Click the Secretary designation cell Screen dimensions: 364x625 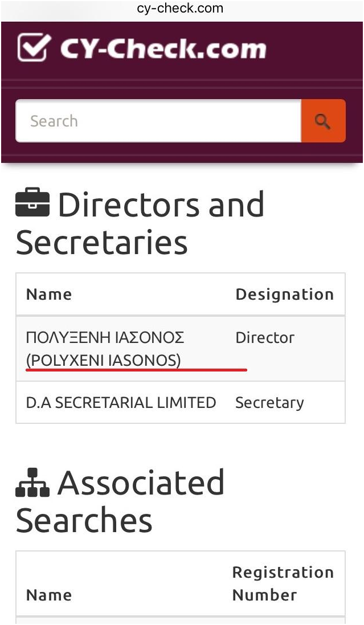click(269, 403)
